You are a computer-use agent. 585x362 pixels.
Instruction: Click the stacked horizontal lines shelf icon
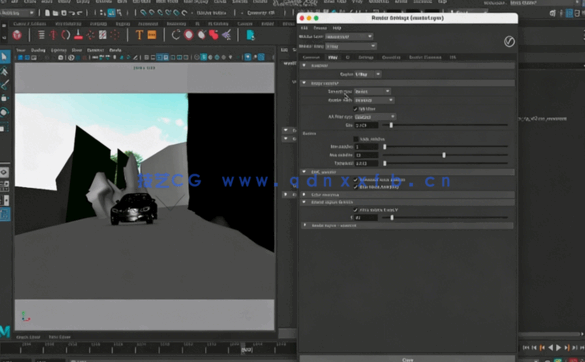click(41, 35)
